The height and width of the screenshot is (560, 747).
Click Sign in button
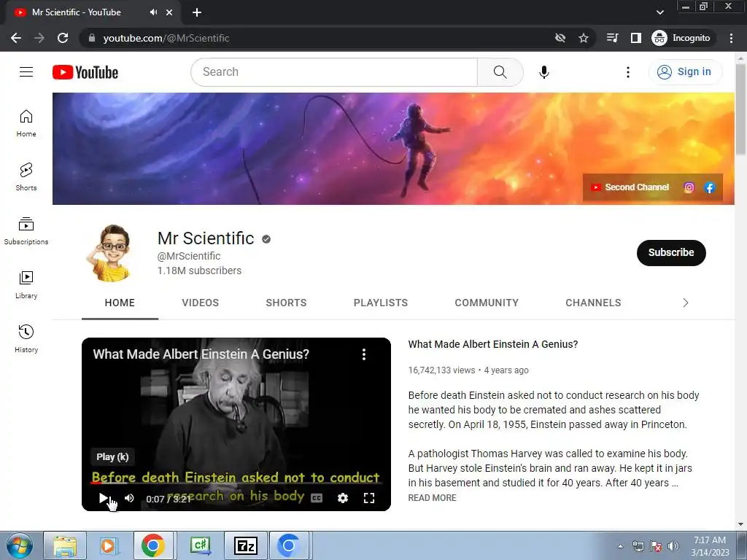pos(685,72)
